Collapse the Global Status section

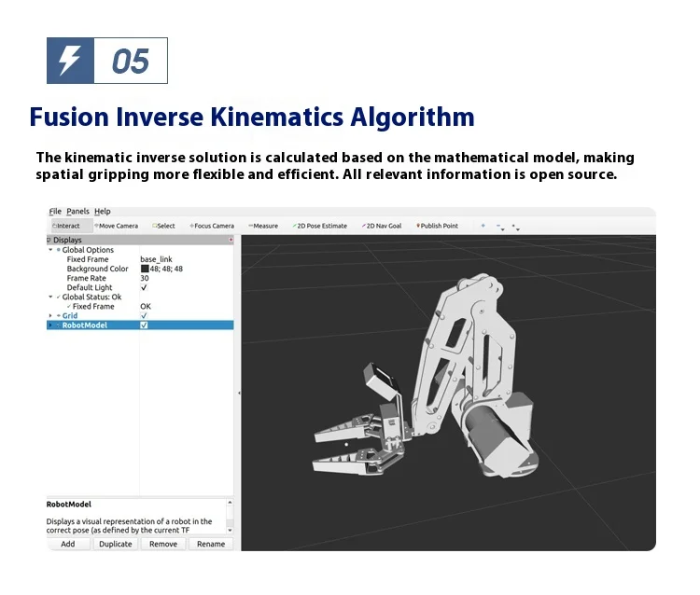pos(50,297)
